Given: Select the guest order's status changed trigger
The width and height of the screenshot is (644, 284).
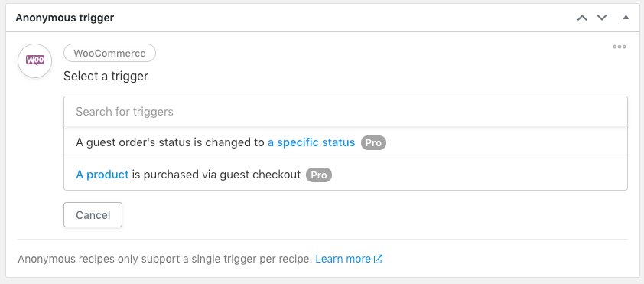Looking at the screenshot, I should pos(346,142).
